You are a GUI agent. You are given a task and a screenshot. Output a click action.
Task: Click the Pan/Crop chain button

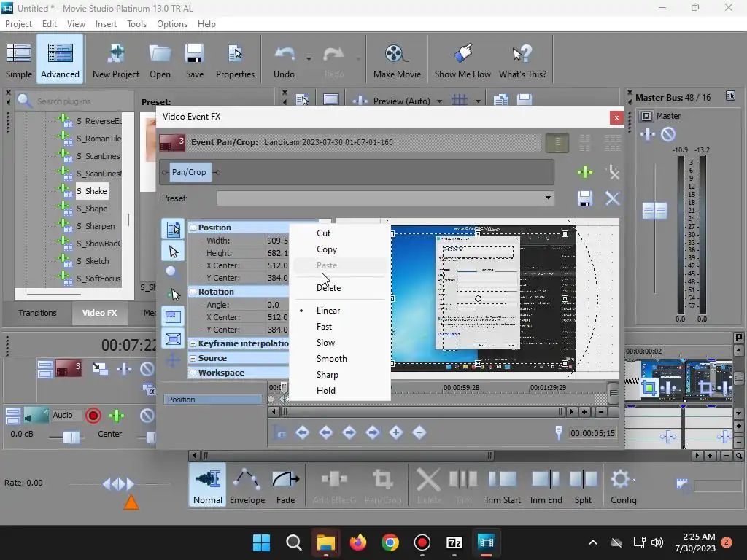tap(189, 172)
